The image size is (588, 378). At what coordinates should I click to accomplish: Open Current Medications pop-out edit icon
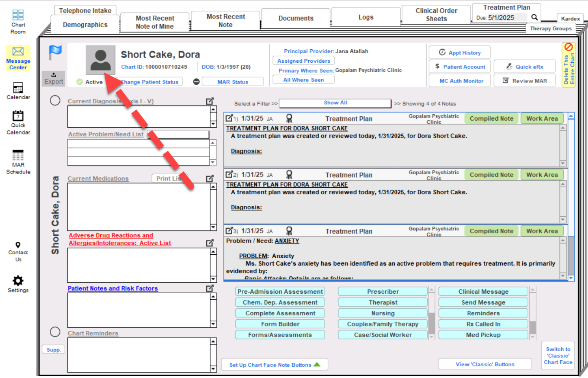(x=210, y=178)
